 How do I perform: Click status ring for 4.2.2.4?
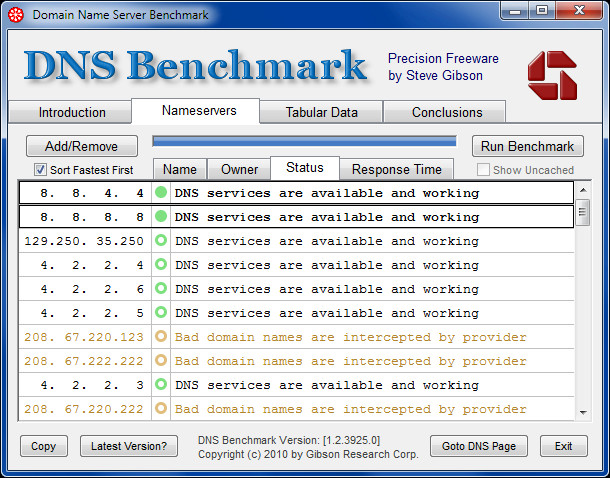point(161,264)
